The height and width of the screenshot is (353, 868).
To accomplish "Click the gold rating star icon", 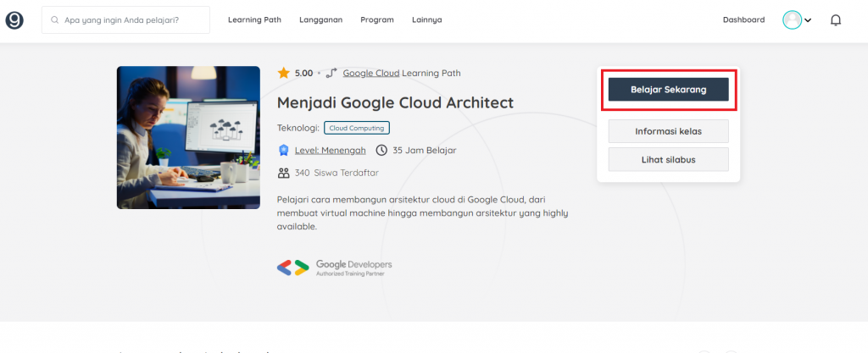I will pyautogui.click(x=284, y=73).
